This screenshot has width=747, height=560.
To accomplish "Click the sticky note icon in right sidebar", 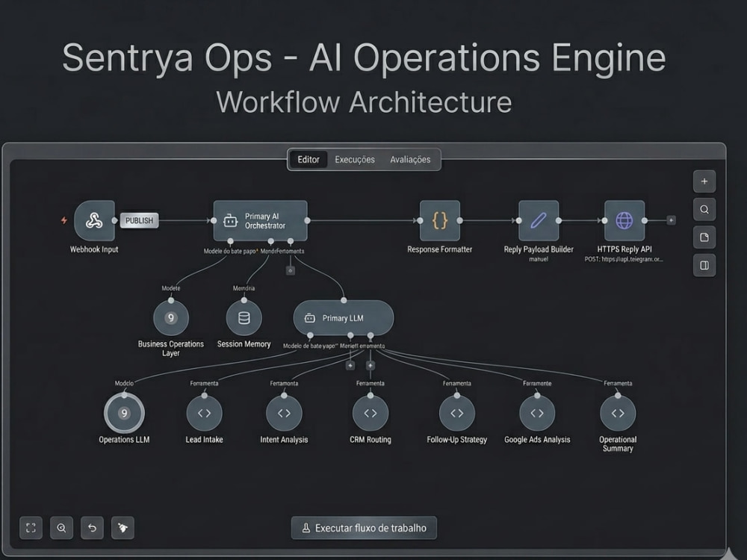I will pyautogui.click(x=704, y=237).
